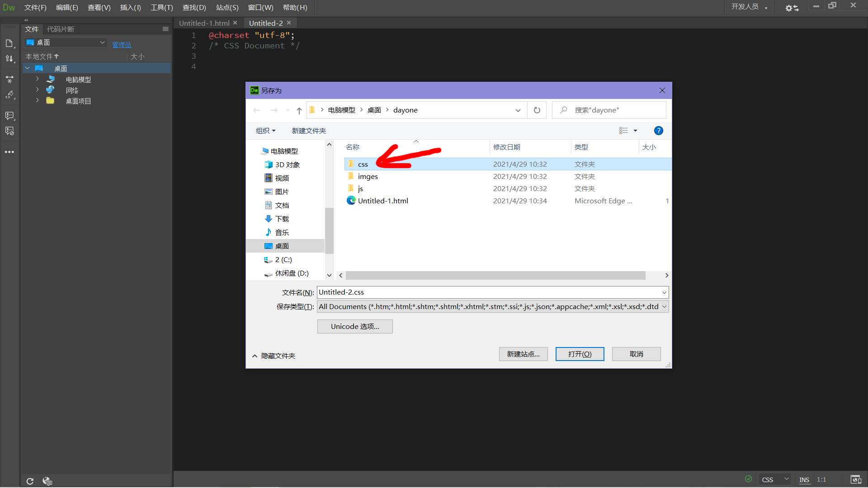Open the 组织 dropdown menu
Screen dimensions: 868x488
[265, 131]
